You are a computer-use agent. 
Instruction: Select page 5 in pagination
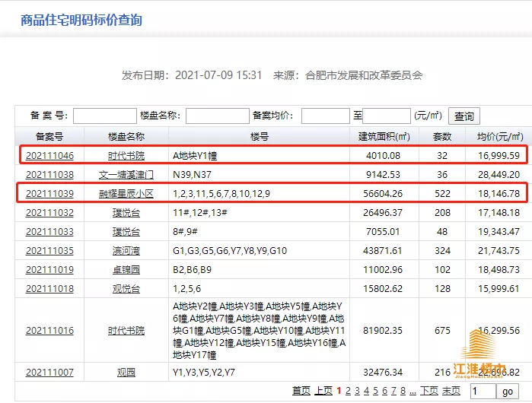click(375, 391)
